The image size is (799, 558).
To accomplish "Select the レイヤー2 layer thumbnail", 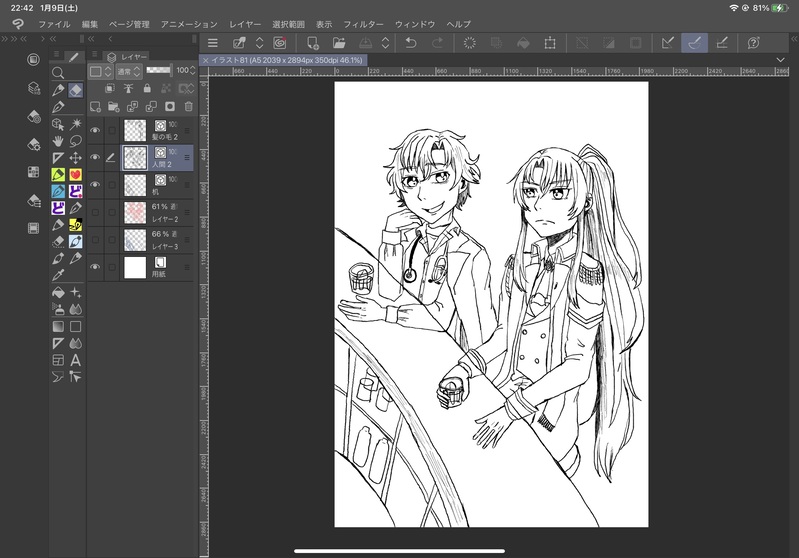I will coord(135,212).
